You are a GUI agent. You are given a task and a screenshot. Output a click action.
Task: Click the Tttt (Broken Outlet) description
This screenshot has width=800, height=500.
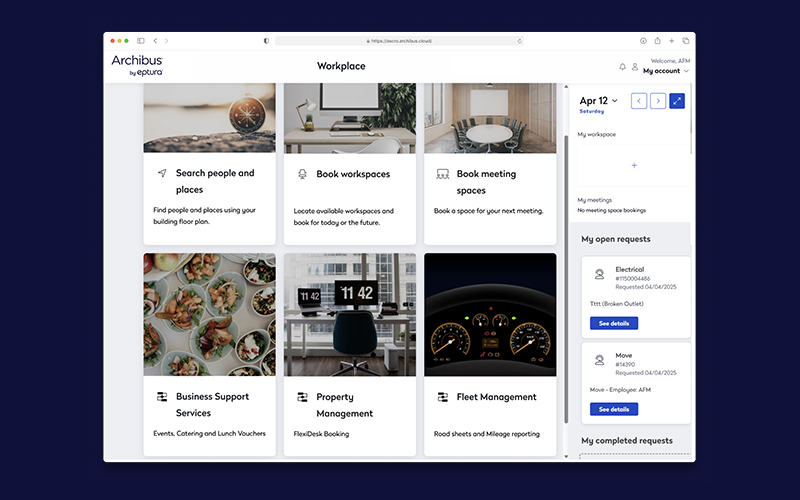[617, 304]
